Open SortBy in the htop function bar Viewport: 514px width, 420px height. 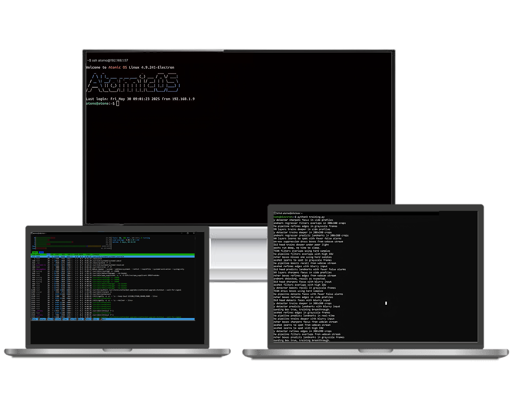(x=74, y=319)
